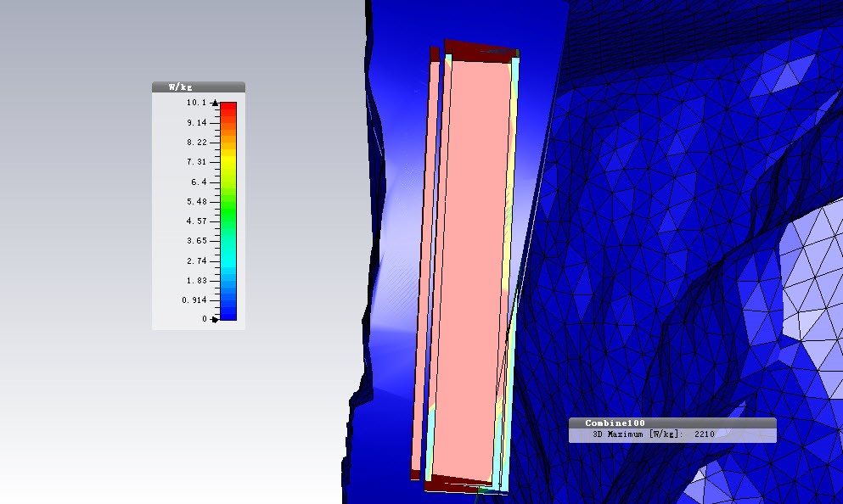This screenshot has width=843, height=504.
Task: Click the upward triangle marker at legend value 10.1
Action: [215, 103]
